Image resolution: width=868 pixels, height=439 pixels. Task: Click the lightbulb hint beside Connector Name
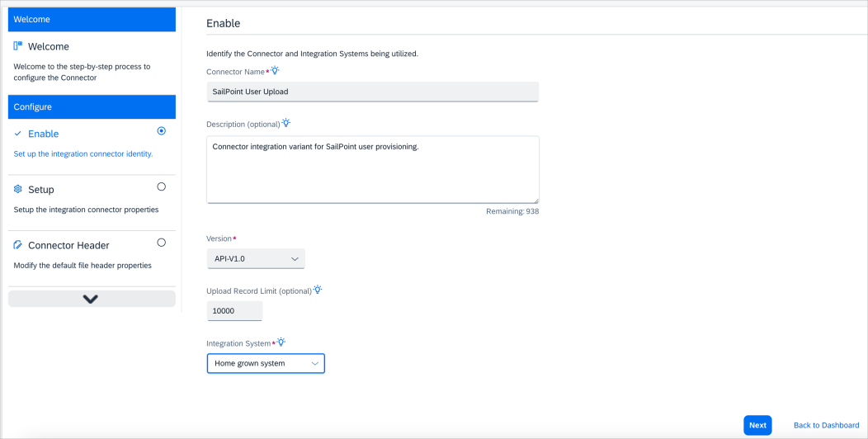(x=275, y=71)
